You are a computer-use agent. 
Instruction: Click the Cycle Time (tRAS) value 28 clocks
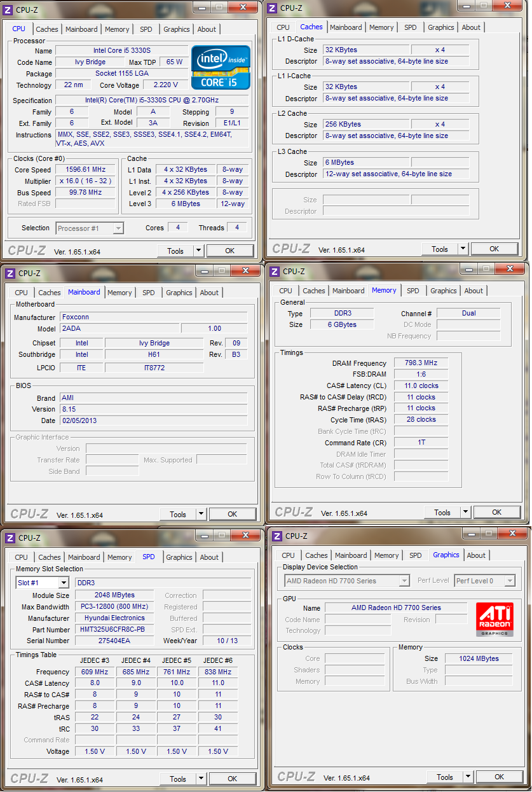coord(421,420)
